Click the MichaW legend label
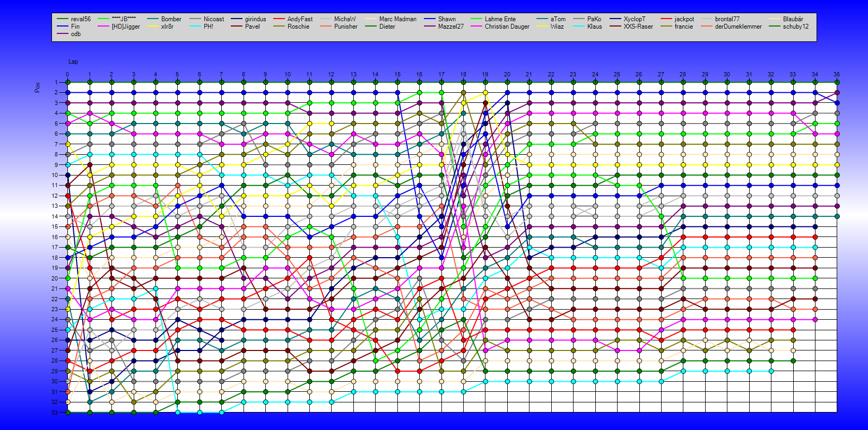This screenshot has width=868, height=430. pos(338,19)
